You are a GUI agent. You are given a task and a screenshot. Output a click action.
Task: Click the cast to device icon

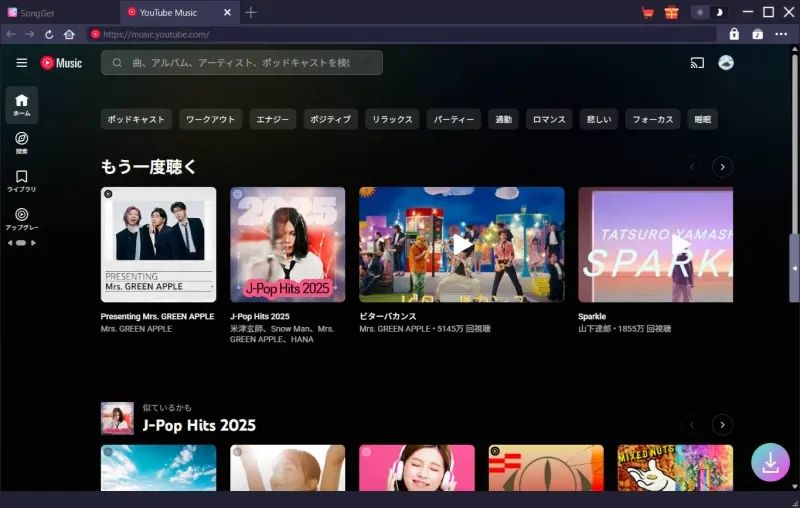coord(697,63)
